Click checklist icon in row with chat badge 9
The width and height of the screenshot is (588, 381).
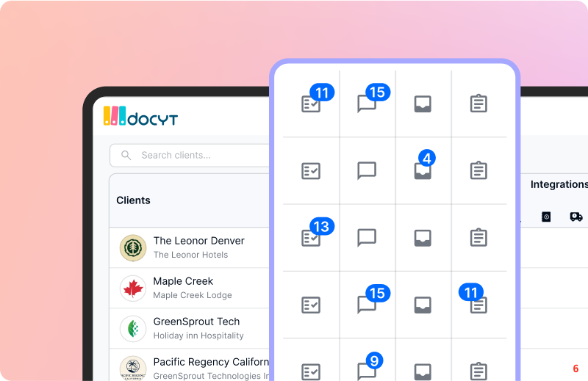311,371
